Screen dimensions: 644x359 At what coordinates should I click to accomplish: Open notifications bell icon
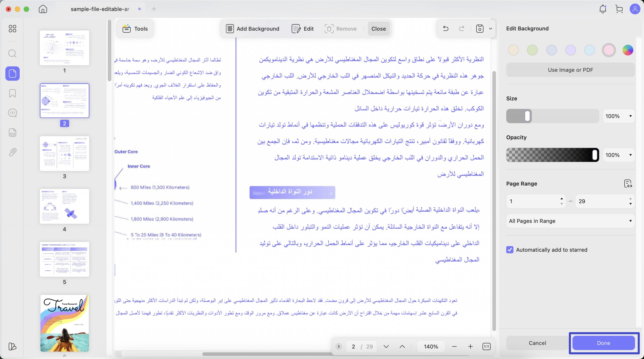[603, 9]
